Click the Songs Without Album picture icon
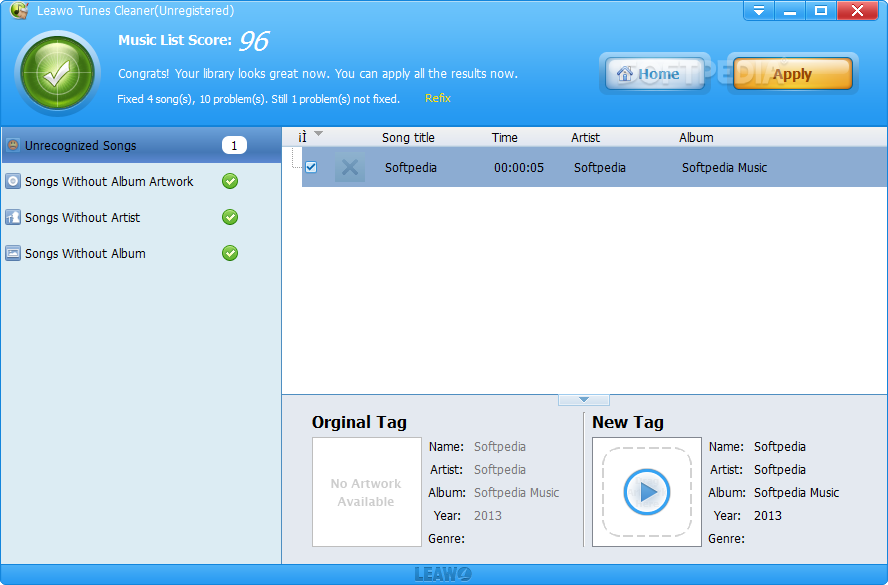The image size is (888, 585). pyautogui.click(x=12, y=253)
